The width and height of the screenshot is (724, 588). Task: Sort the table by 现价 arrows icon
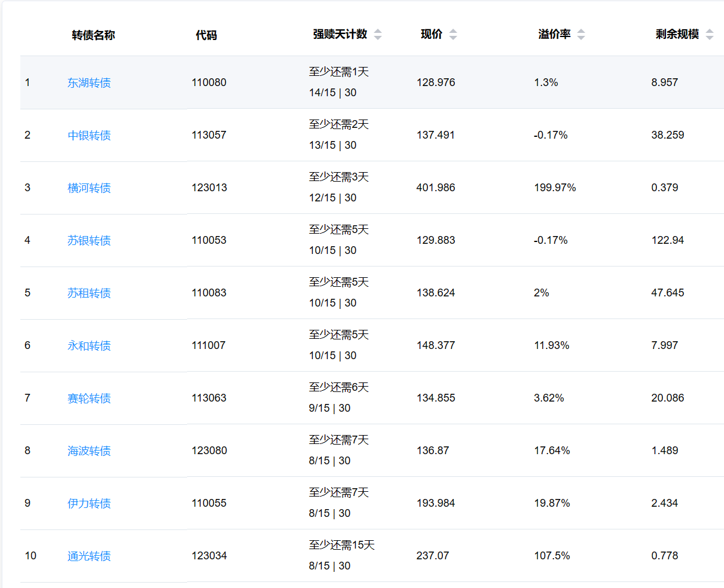click(453, 35)
